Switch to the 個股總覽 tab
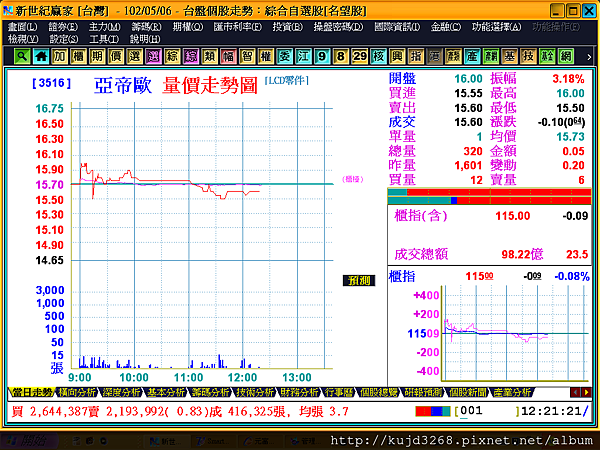 click(378, 392)
